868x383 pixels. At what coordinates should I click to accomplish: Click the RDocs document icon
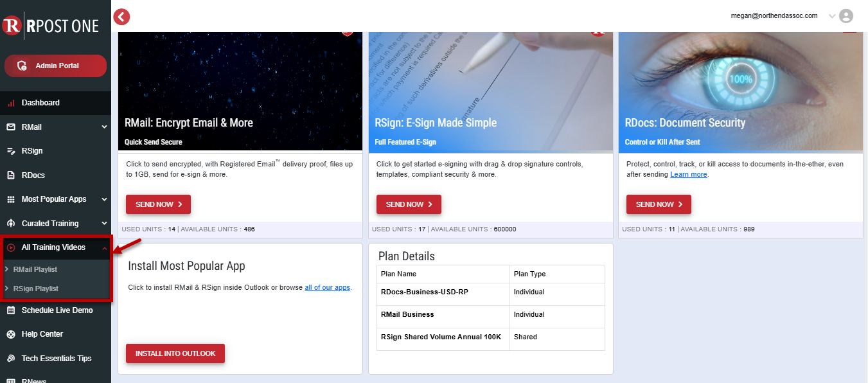[11, 175]
